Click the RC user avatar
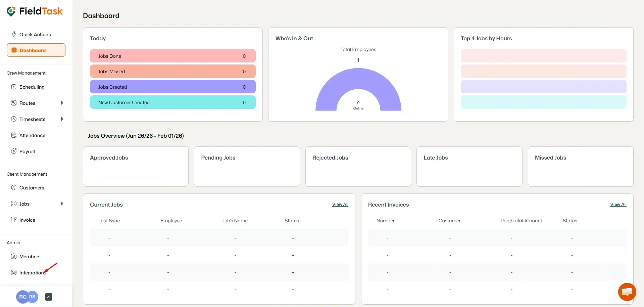This screenshot has width=644, height=307. (x=22, y=297)
